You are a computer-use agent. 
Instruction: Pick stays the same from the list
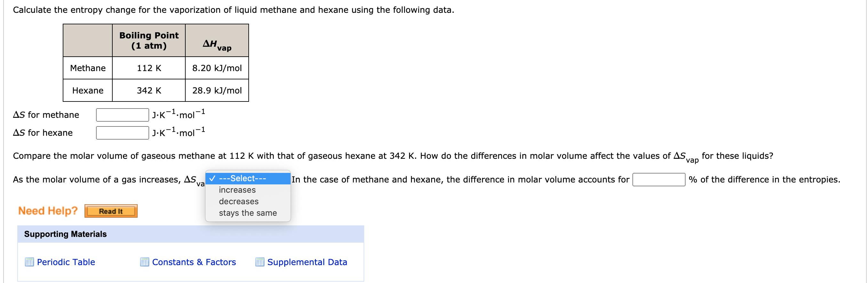click(x=248, y=213)
